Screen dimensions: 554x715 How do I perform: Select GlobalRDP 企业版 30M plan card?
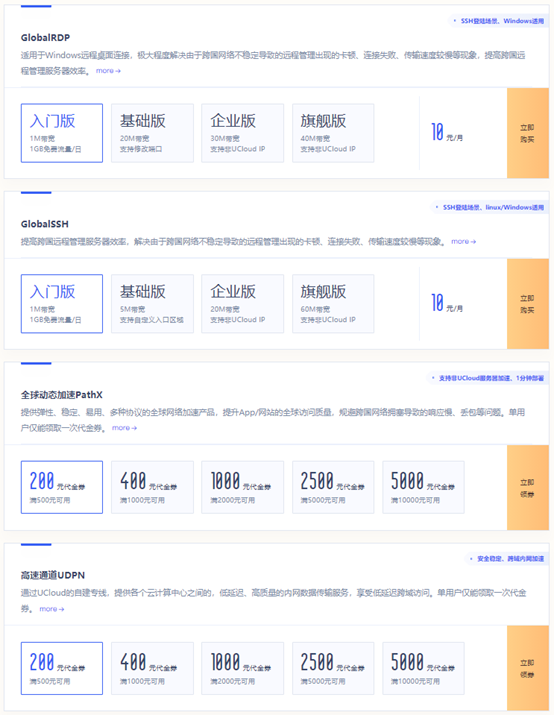(x=243, y=133)
